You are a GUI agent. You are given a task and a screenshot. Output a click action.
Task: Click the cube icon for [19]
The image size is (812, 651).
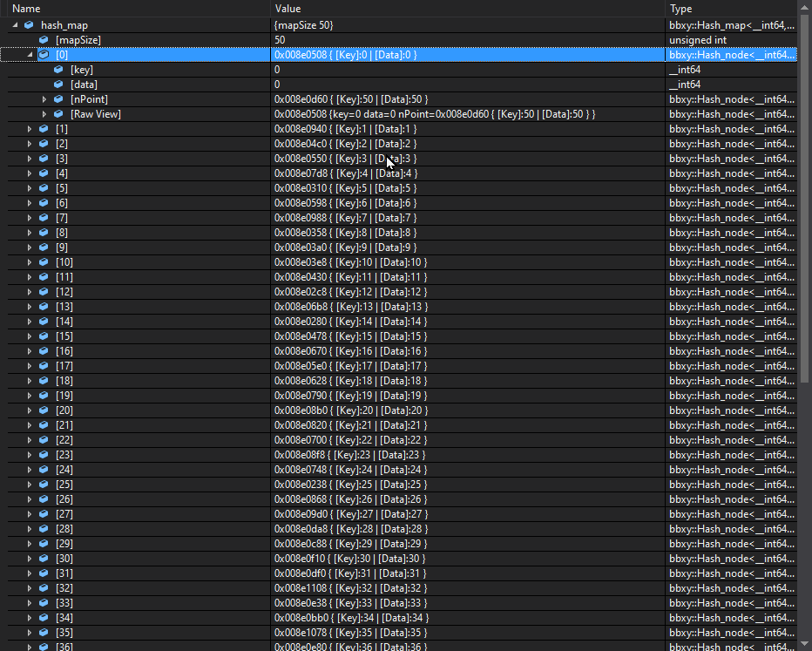click(x=44, y=395)
